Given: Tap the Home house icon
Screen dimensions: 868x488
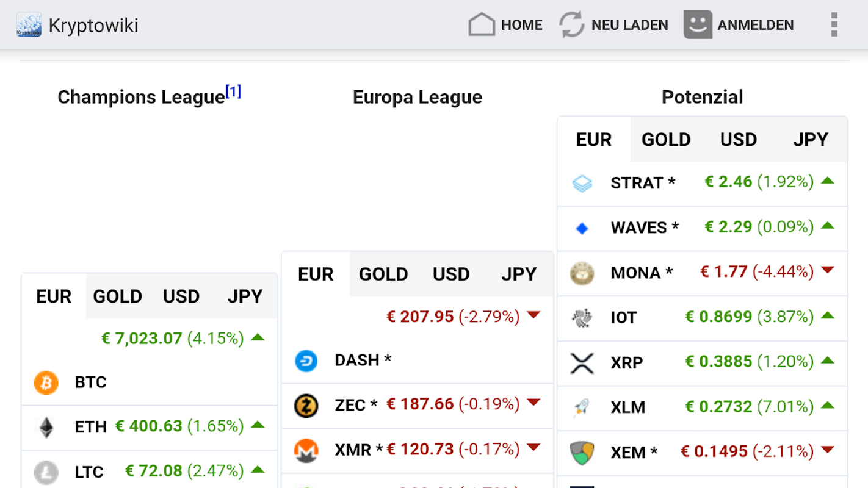Looking at the screenshot, I should click(x=481, y=25).
